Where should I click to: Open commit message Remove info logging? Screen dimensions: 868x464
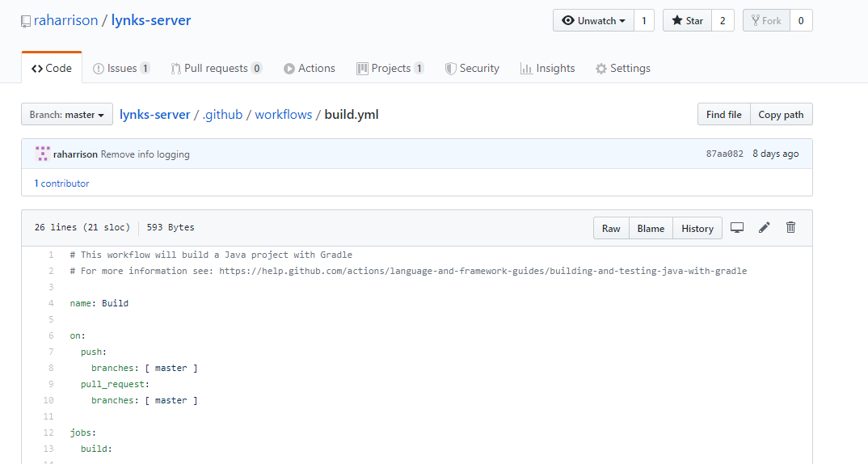click(x=145, y=154)
